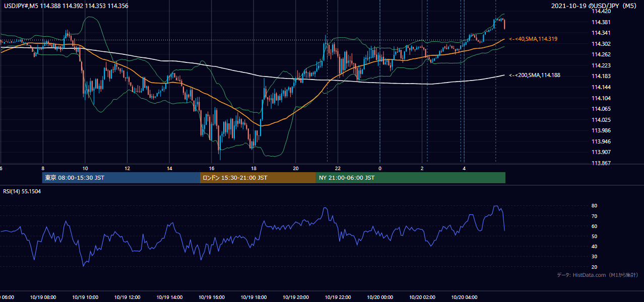Screen dimensions: 644x302
Task: Click hour tick 16 on the price chart axis
Action: (x=212, y=168)
